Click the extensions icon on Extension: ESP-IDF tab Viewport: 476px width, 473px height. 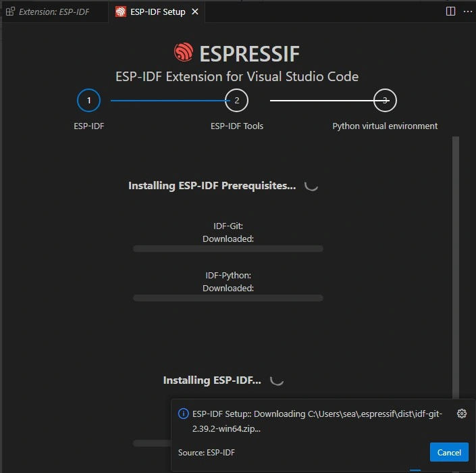pyautogui.click(x=10, y=11)
